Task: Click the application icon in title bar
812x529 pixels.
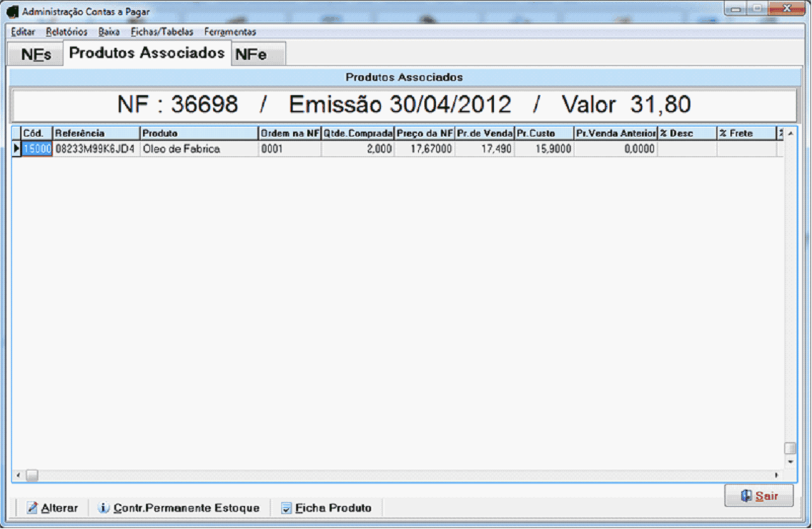Action: tap(12, 12)
